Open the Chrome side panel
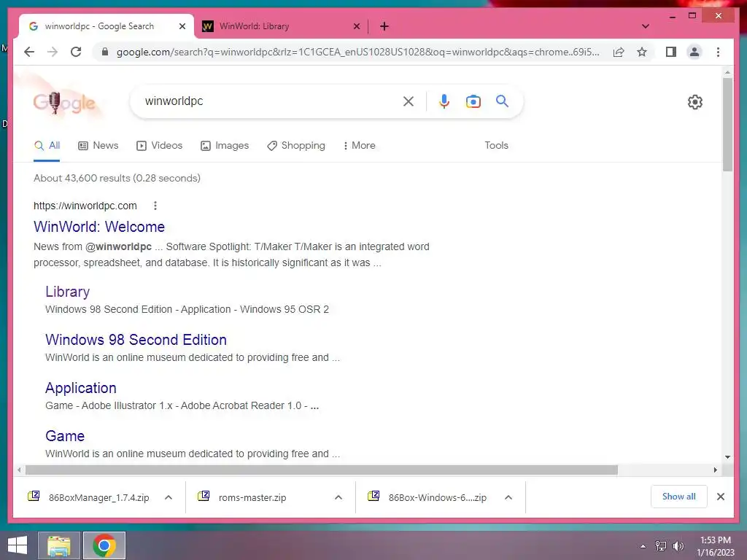747x560 pixels. tap(671, 52)
